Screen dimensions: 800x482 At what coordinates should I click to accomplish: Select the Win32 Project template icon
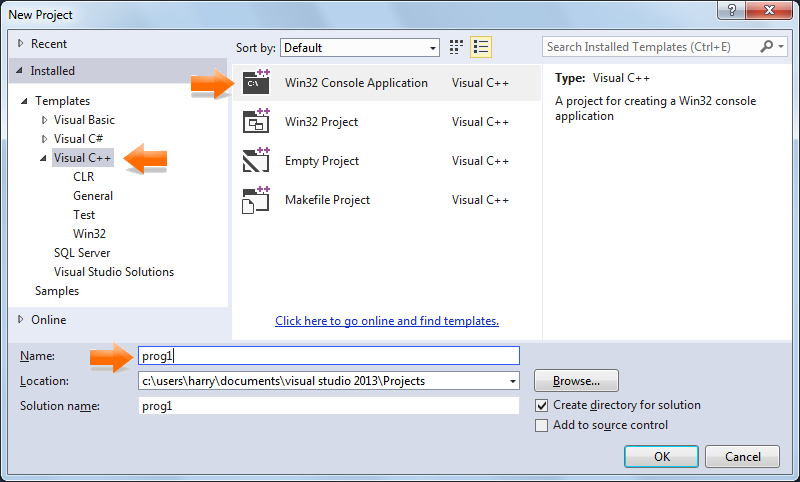(256, 122)
